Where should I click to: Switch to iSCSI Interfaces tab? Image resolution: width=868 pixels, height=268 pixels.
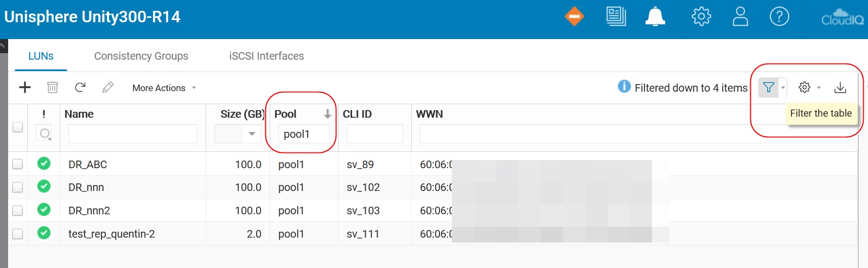(x=266, y=56)
